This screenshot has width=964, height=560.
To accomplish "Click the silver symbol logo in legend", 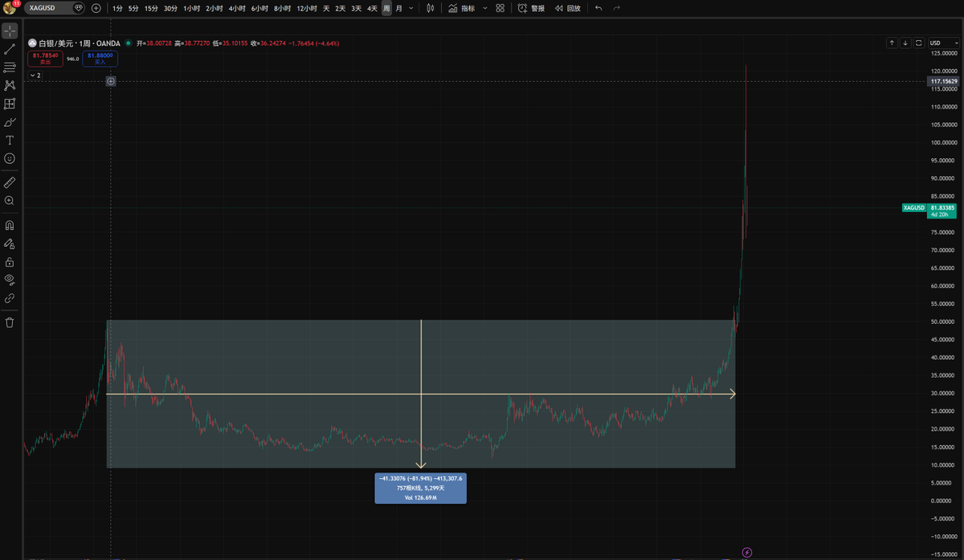I will [33, 43].
